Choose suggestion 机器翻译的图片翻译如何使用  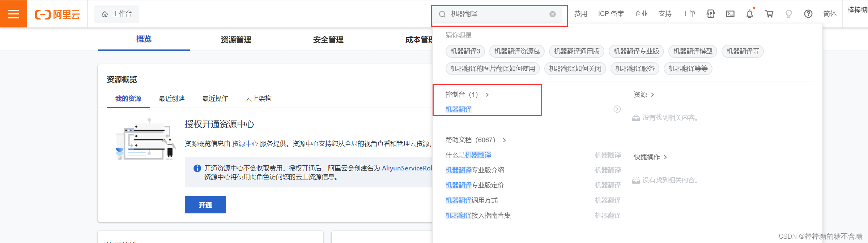pos(493,69)
